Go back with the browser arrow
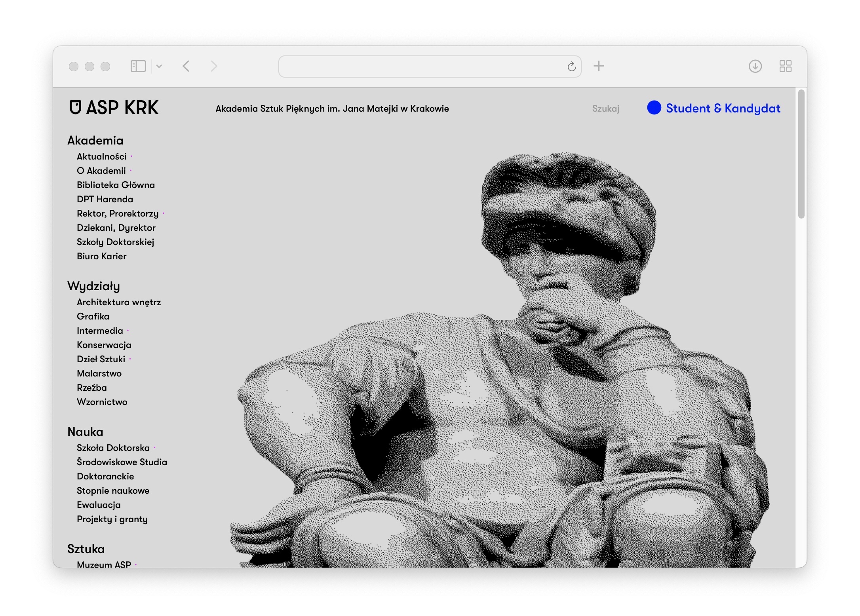 (x=186, y=66)
